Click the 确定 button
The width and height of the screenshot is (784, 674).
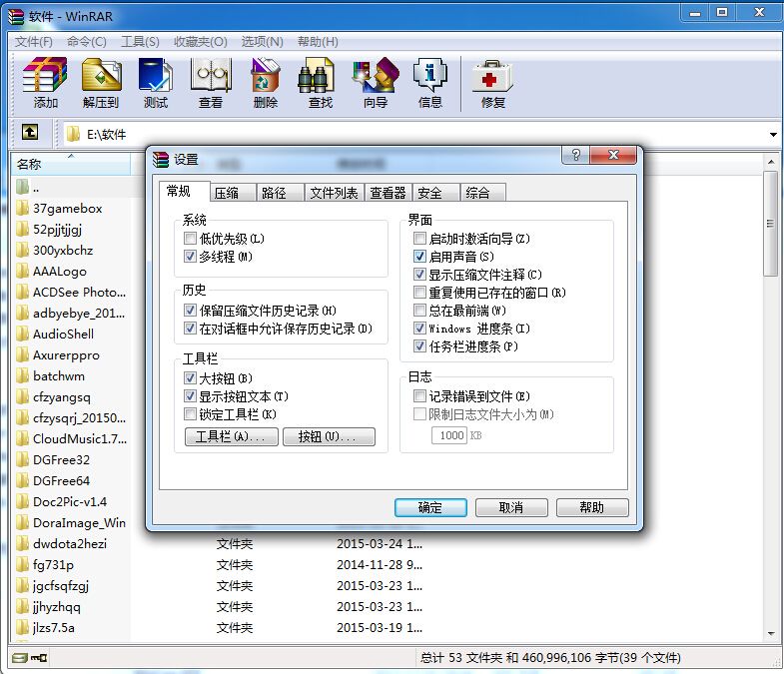tap(430, 507)
